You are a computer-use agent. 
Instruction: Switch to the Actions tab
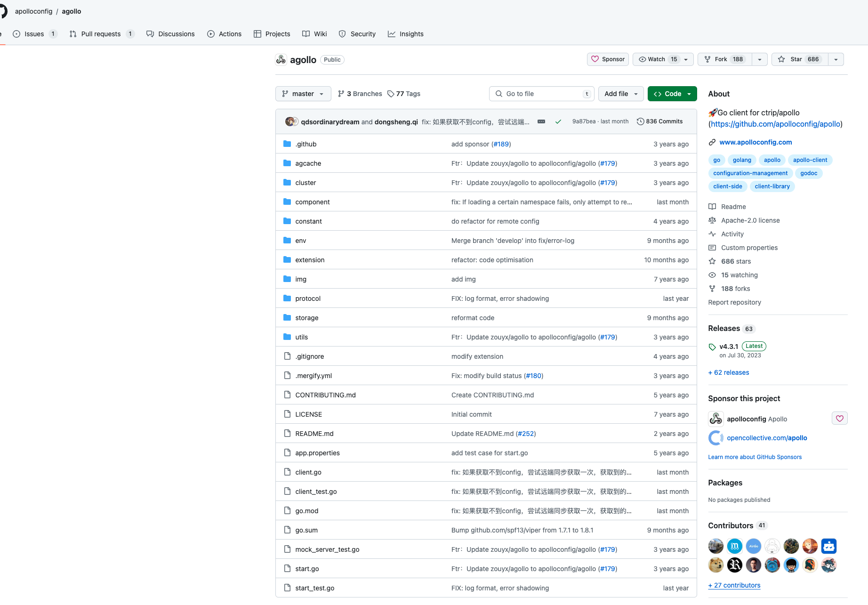(224, 34)
